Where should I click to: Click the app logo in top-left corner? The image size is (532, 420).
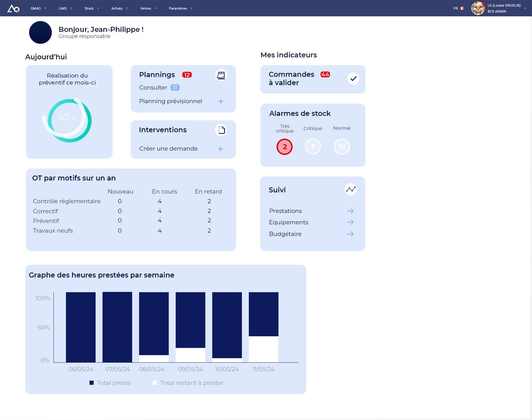tap(13, 9)
